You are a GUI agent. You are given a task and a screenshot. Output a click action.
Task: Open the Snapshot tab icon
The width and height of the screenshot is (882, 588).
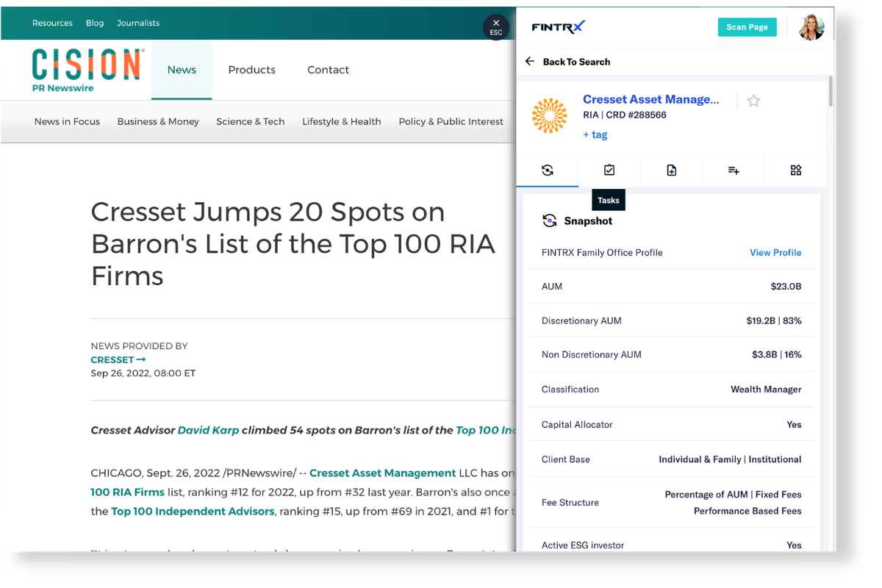pyautogui.click(x=548, y=171)
